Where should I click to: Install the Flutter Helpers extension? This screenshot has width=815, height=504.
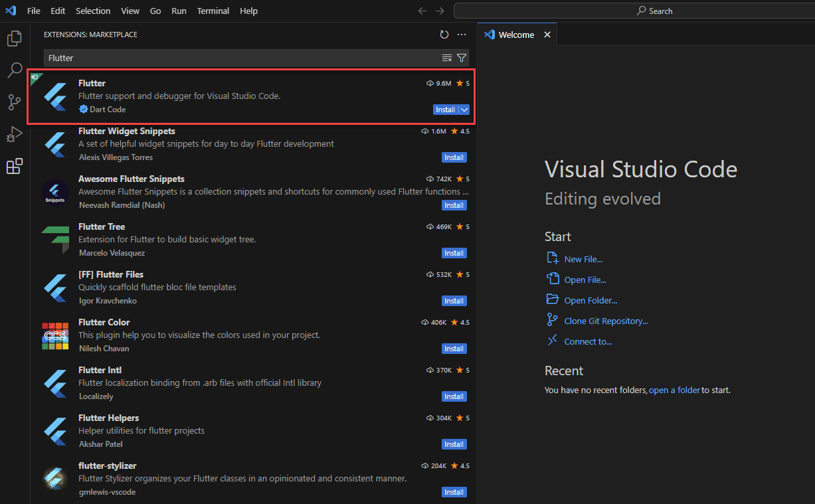pos(454,444)
